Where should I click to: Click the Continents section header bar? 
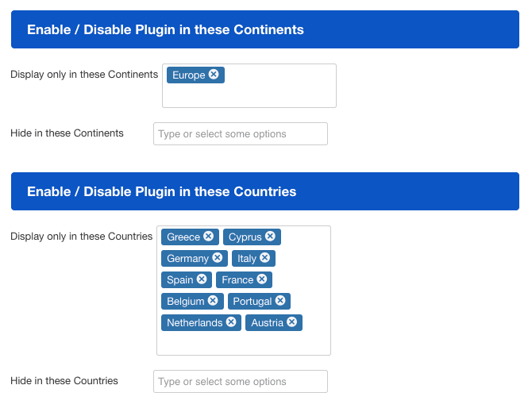point(264,30)
